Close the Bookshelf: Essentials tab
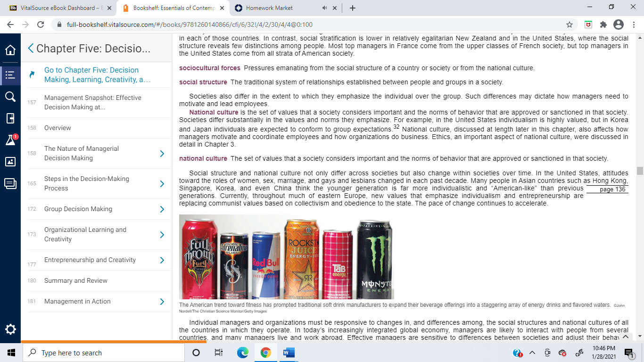Image resolution: width=644 pixels, height=362 pixels. click(222, 8)
